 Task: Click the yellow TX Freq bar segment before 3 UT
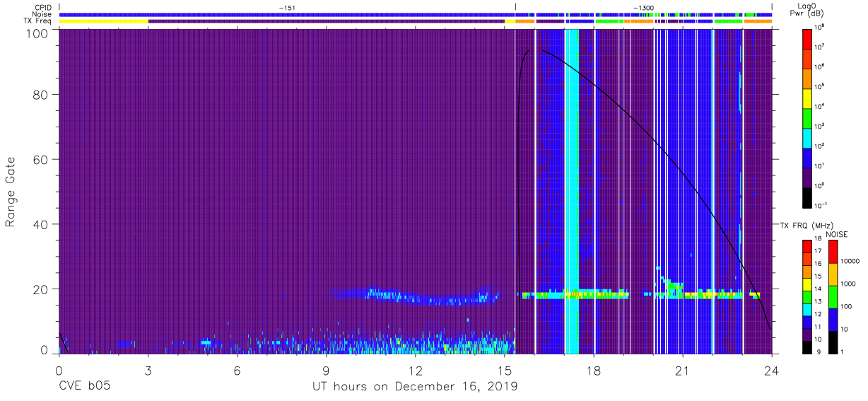(x=103, y=21)
